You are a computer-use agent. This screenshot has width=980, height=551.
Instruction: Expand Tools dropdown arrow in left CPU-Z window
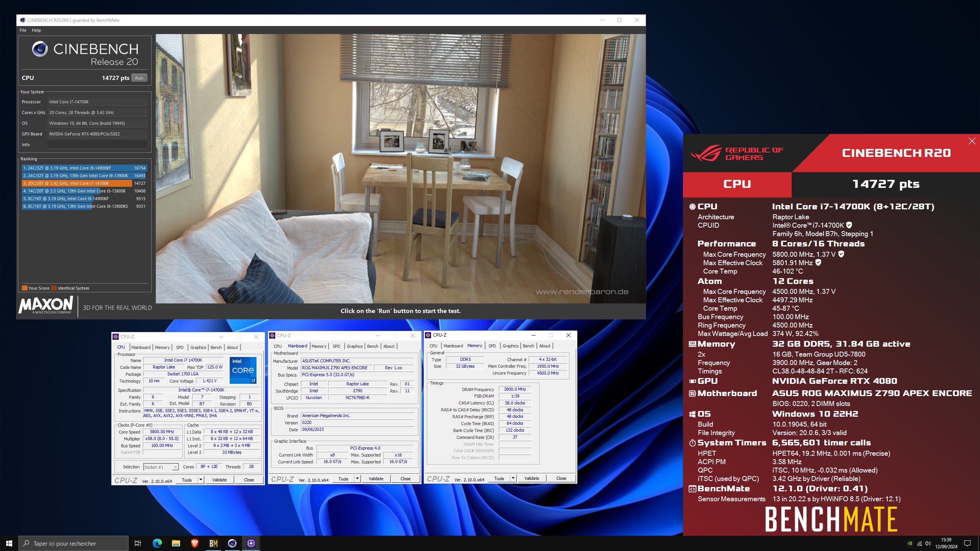click(200, 480)
